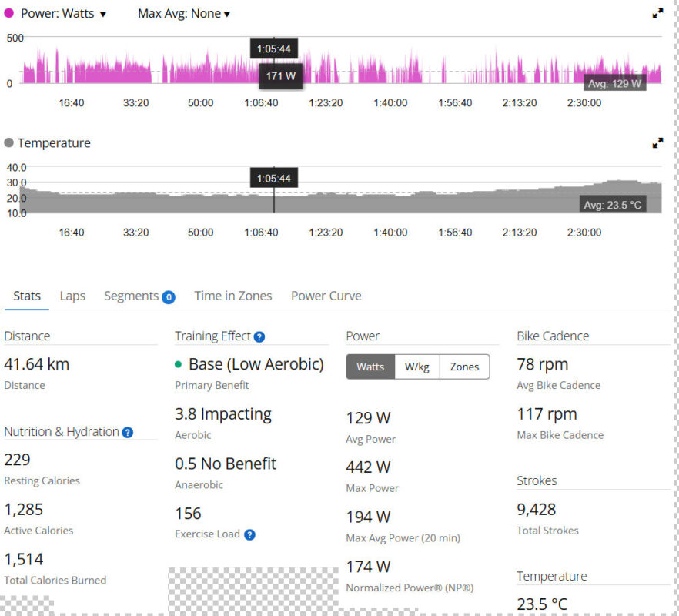679x616 pixels.
Task: Click the 41.64 km distance value
Action: pyautogui.click(x=37, y=364)
